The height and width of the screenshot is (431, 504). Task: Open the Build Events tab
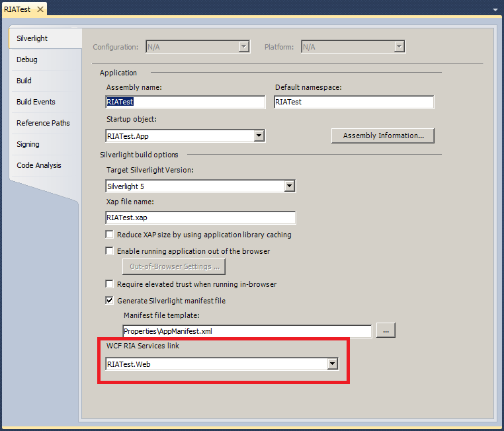tap(36, 102)
